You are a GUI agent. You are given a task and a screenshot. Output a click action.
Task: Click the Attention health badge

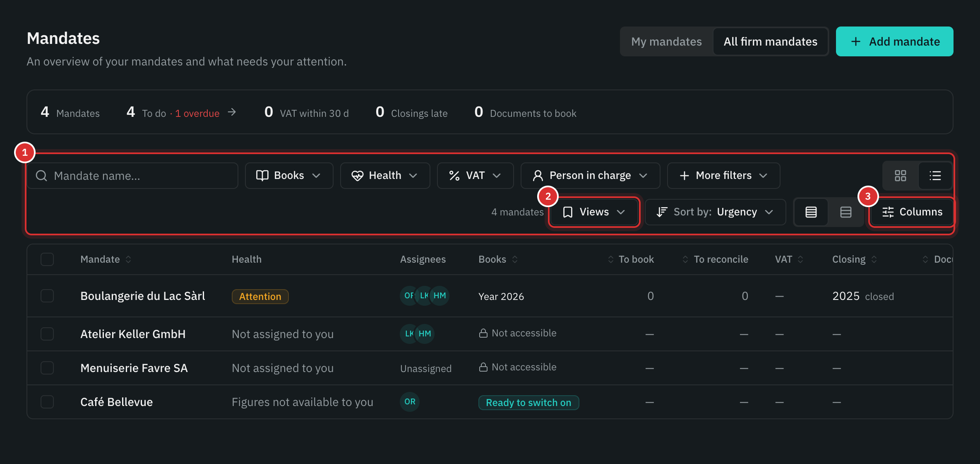point(260,297)
